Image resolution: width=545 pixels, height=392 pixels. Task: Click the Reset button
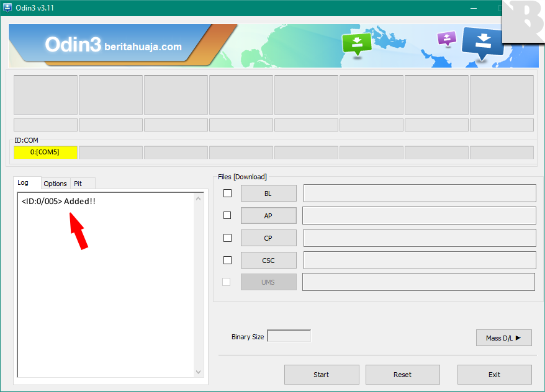coord(402,375)
